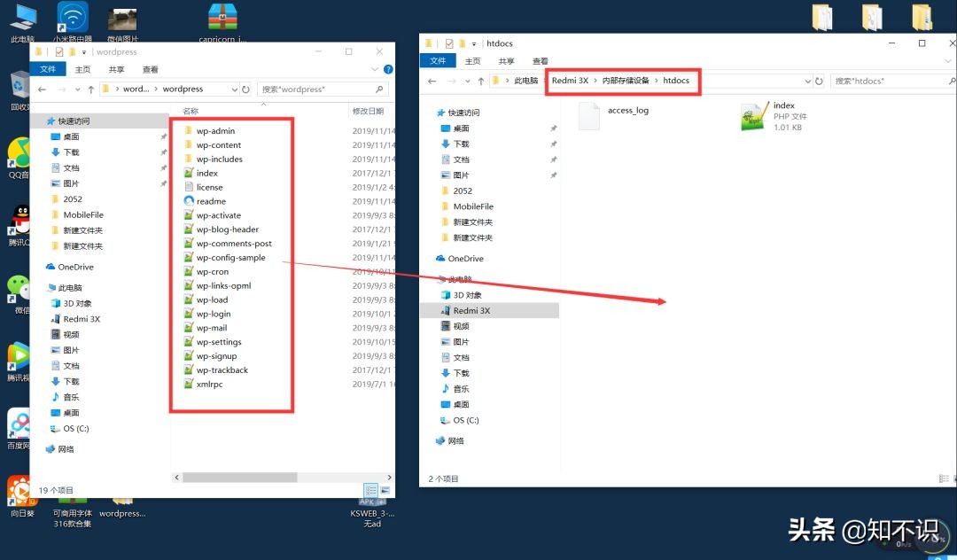
Task: Select 网络 in htdocs window sidebar
Action: (455, 440)
